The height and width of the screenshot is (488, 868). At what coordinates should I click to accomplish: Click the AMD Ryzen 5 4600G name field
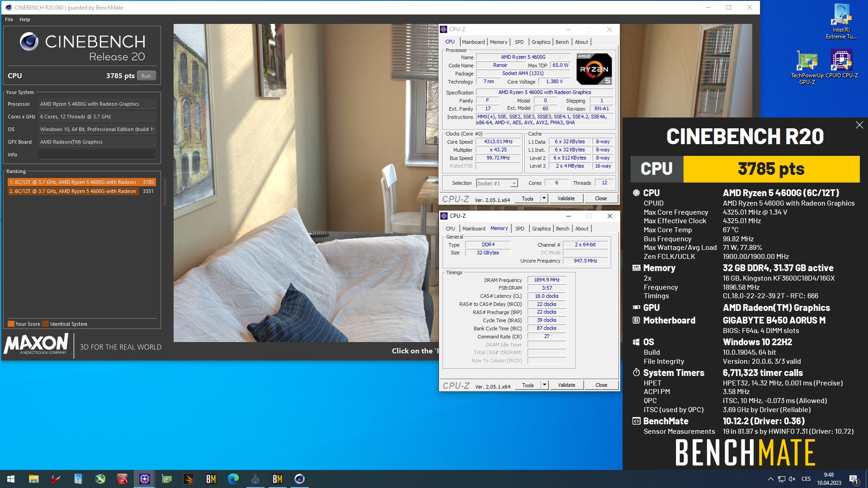click(523, 57)
